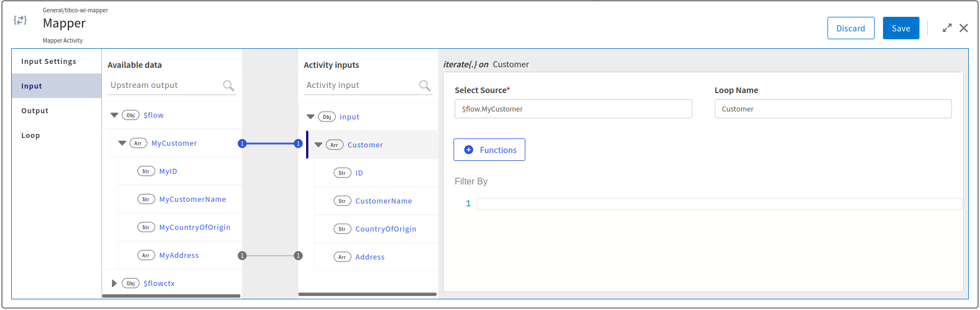Image resolution: width=980 pixels, height=310 pixels.
Task: Click into the Filter By expression editor
Action: pyautogui.click(x=718, y=203)
